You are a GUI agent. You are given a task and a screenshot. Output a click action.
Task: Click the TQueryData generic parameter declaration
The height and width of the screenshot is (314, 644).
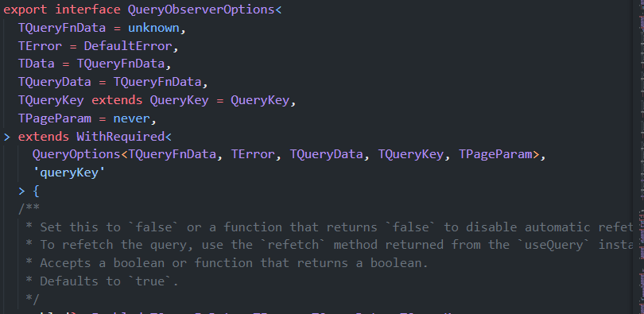55,82
